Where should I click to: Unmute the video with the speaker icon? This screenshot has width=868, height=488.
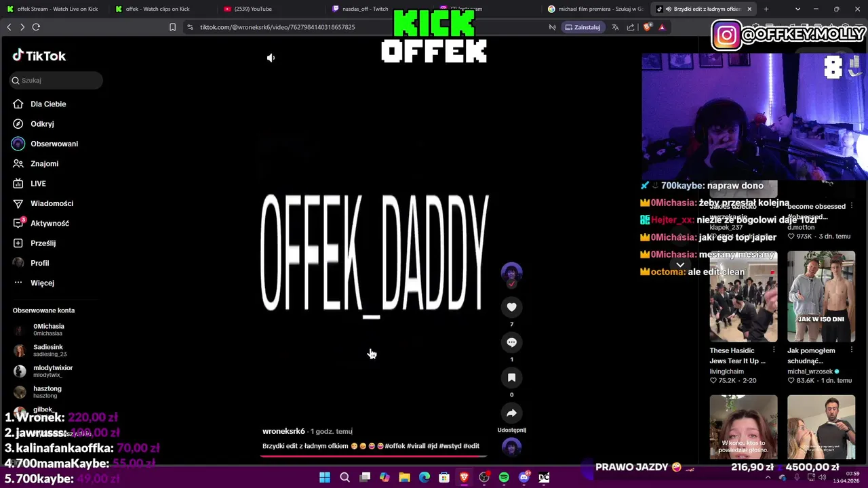pos(271,58)
